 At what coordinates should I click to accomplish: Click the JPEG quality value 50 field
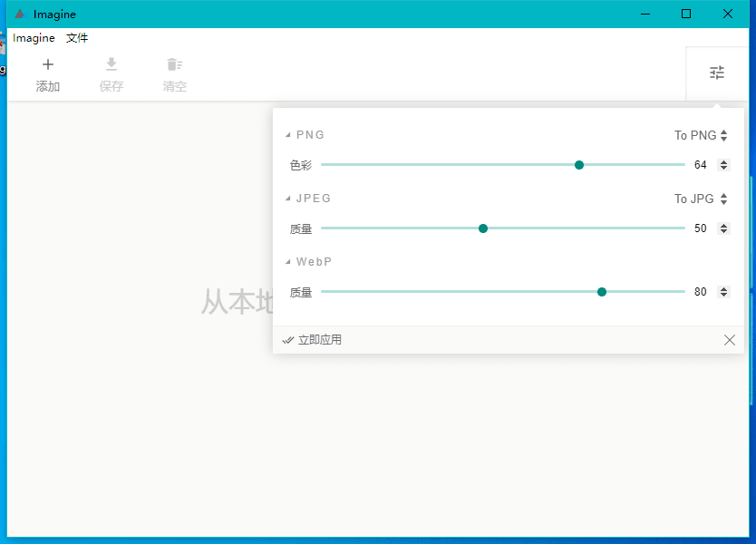(x=701, y=228)
